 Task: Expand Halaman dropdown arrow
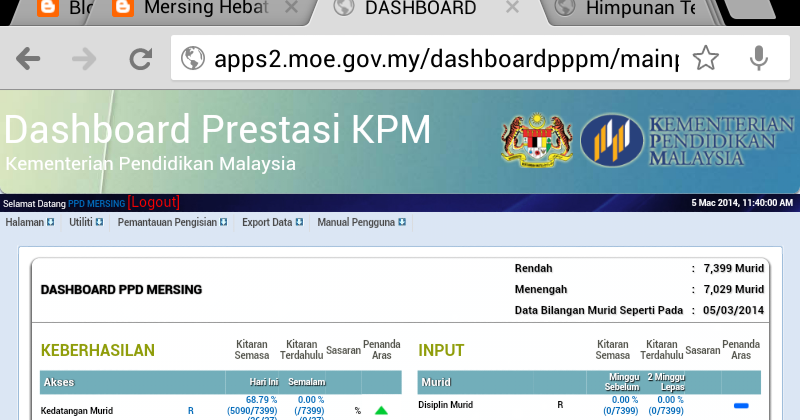click(x=51, y=222)
